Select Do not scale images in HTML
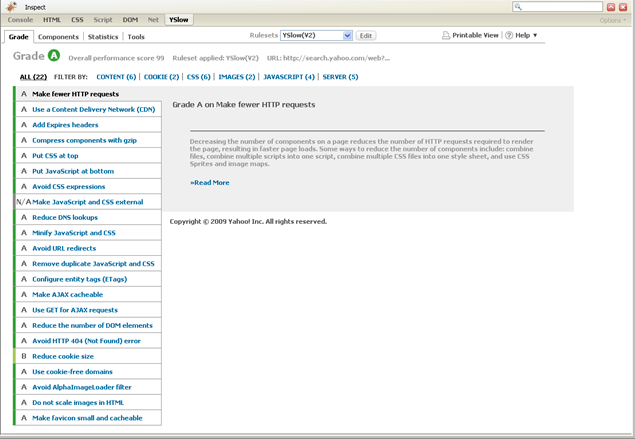The width and height of the screenshot is (635, 439). [88, 402]
